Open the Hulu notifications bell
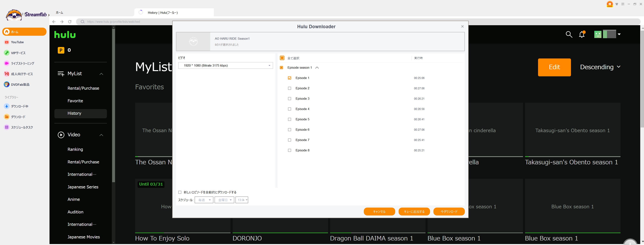The image size is (644, 245). pos(582,34)
